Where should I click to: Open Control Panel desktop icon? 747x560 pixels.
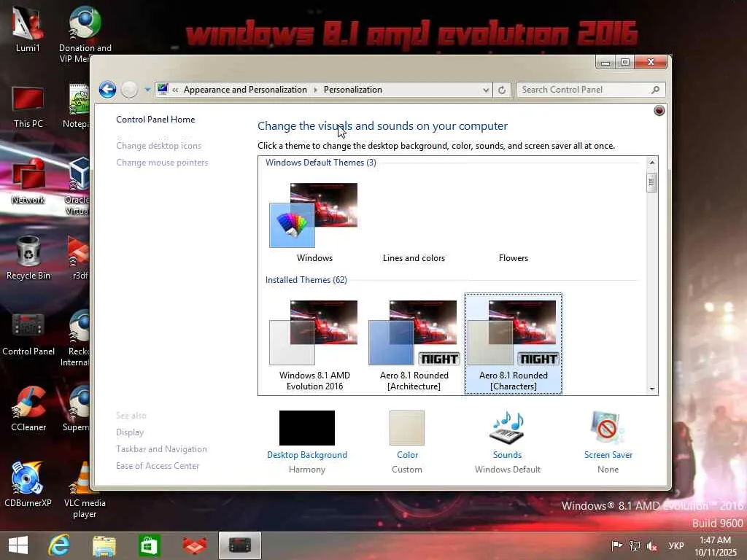coord(28,334)
